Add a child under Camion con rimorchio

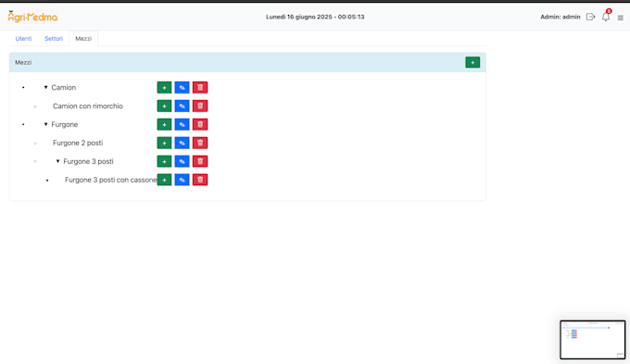164,107
